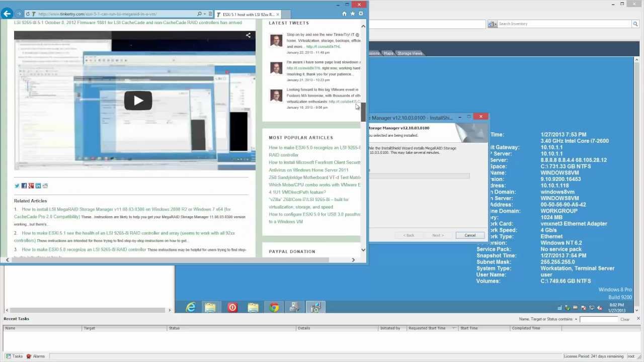Share article on Reddit

click(45, 186)
